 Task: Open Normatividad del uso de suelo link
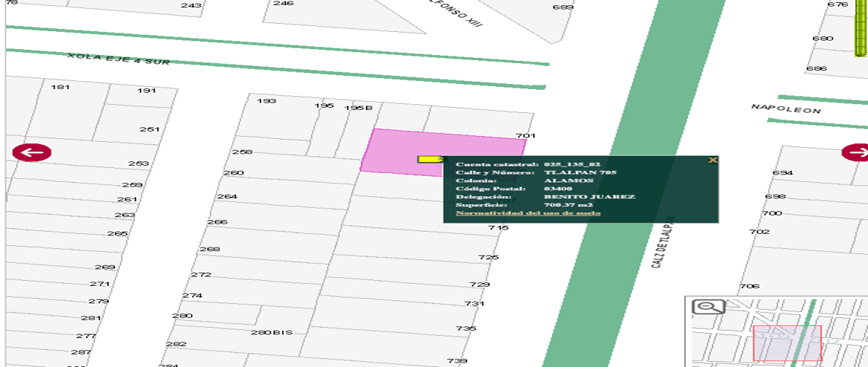coord(527,214)
